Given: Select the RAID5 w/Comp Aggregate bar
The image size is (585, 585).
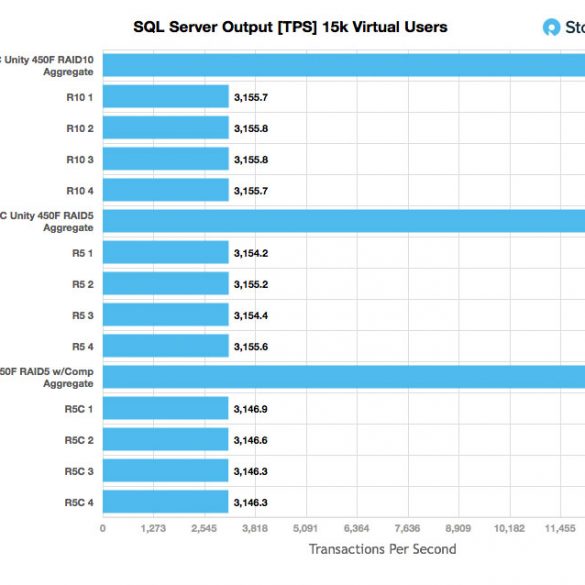Looking at the screenshot, I should 344,377.
